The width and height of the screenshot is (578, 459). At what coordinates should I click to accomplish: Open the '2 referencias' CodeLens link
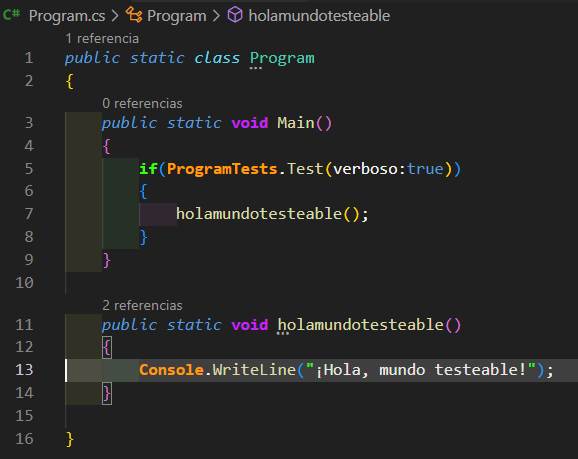[x=142, y=305]
